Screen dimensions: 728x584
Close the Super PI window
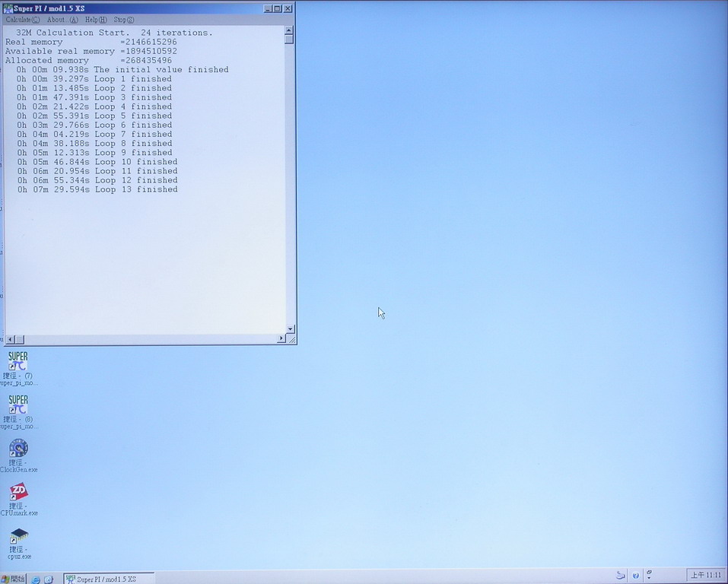(x=288, y=8)
